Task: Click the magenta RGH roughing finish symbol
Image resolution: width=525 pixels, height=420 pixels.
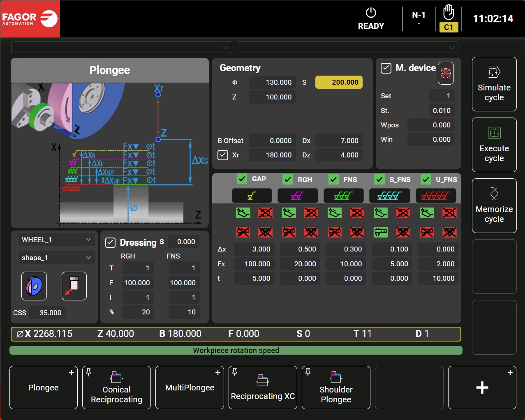Action: [x=298, y=196]
